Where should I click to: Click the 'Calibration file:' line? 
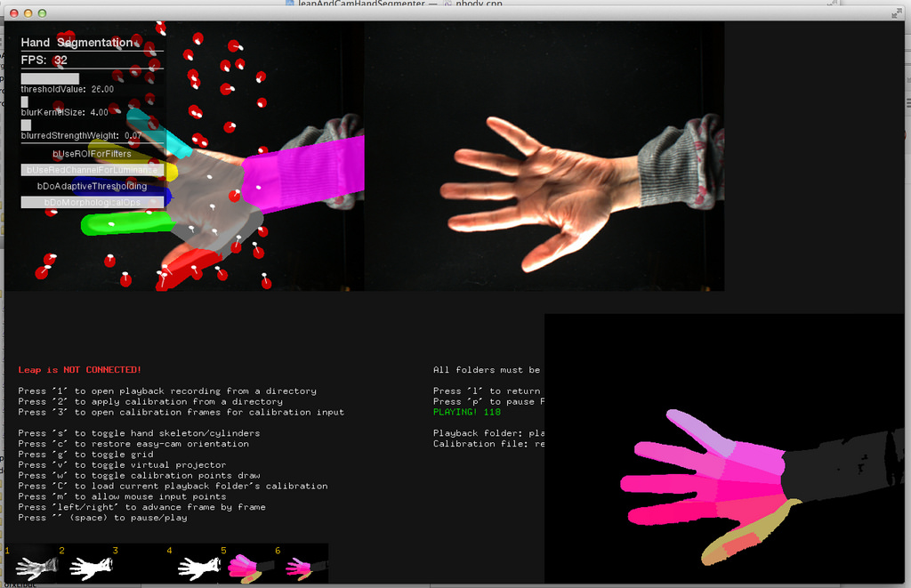click(x=488, y=443)
